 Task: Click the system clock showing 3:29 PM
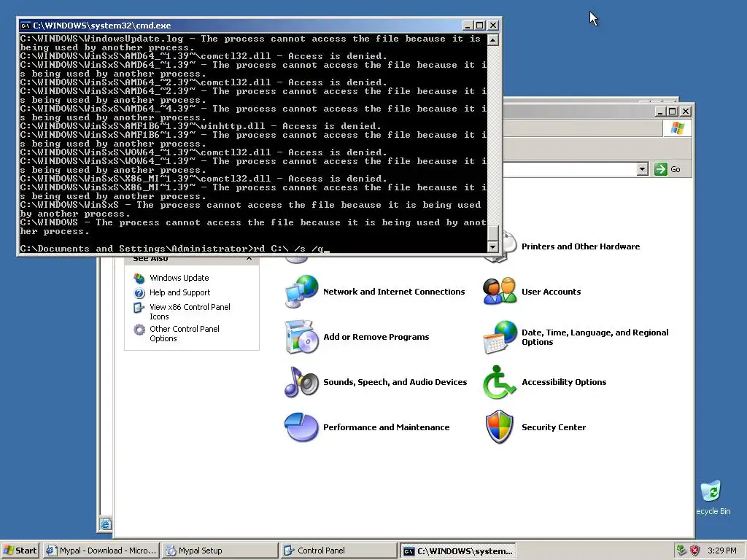[721, 551]
